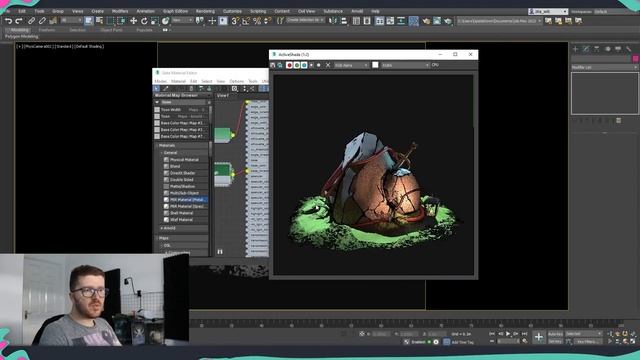640x360 pixels.
Task: Select Physical Material in material browser
Action: click(184, 160)
